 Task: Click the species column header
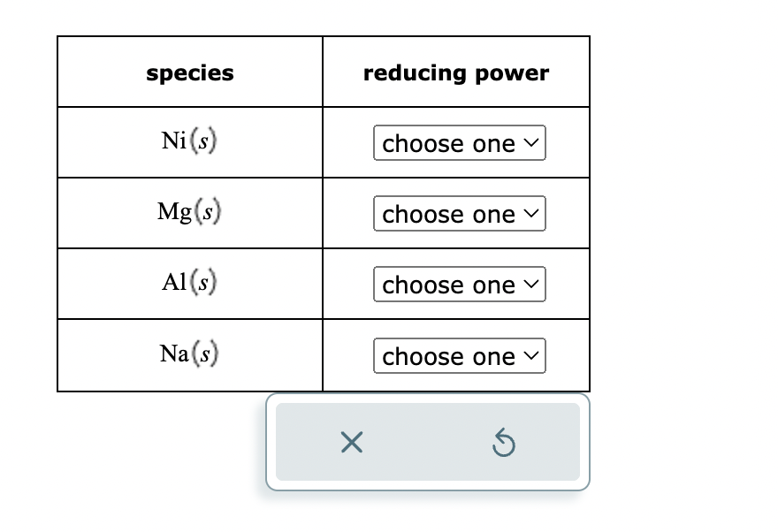tap(189, 72)
